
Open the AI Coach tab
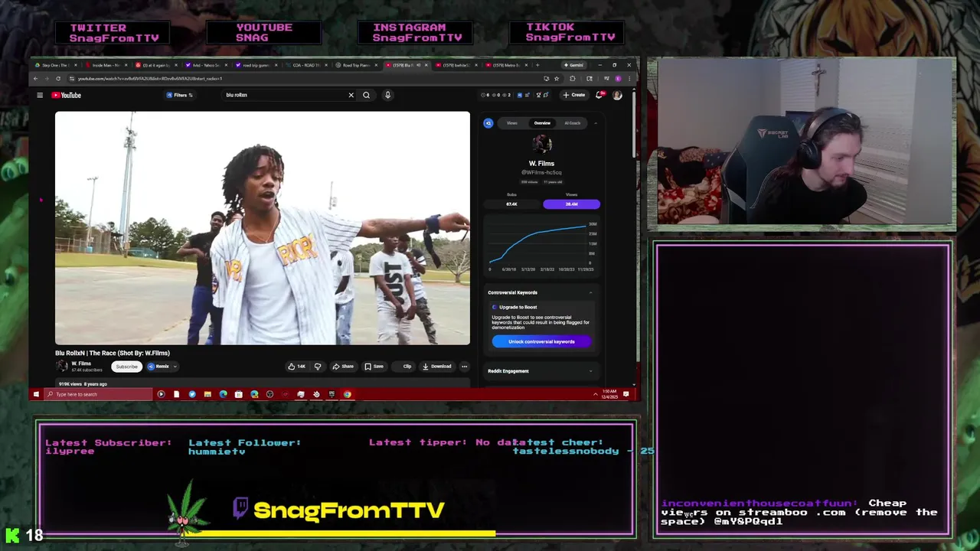click(x=572, y=123)
